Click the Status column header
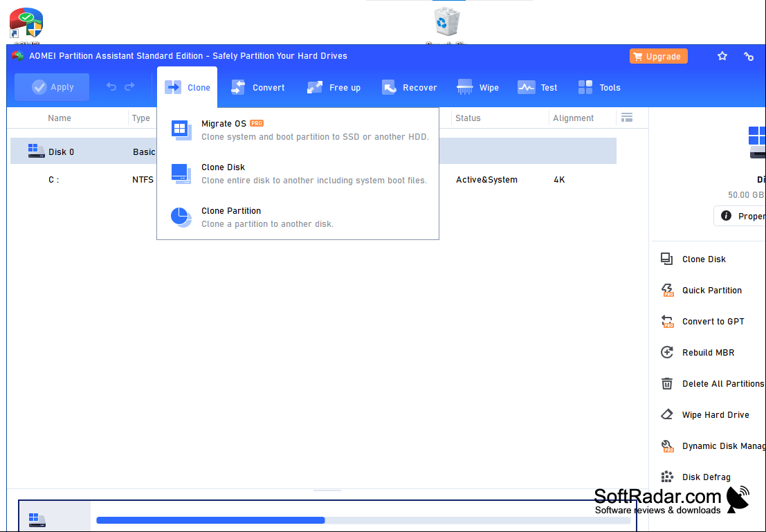The width and height of the screenshot is (766, 532). (468, 118)
